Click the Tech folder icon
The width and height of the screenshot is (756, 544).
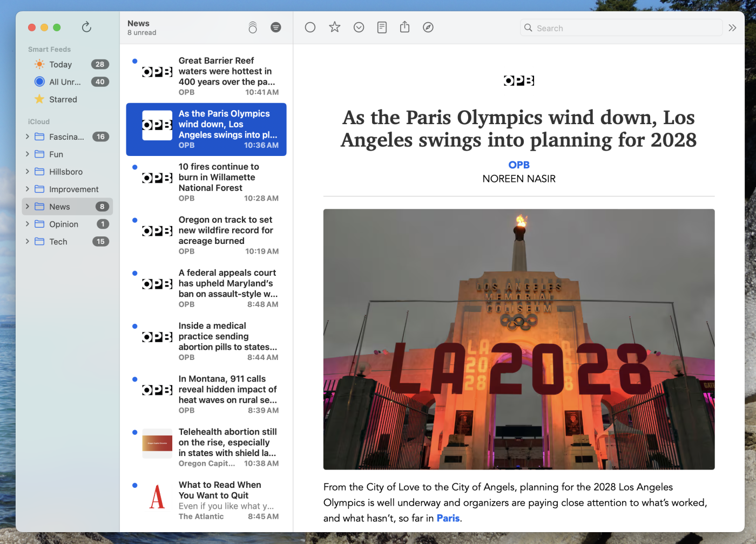39,241
